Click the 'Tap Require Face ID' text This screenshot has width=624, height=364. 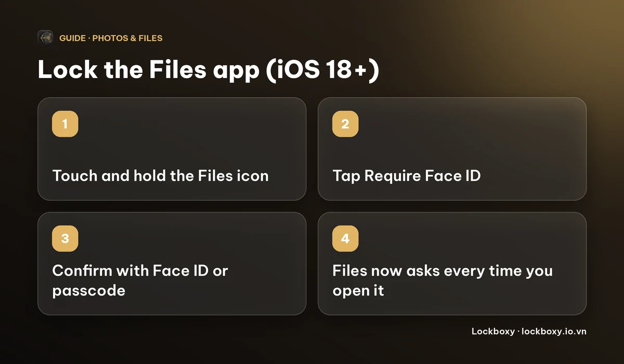tap(407, 176)
